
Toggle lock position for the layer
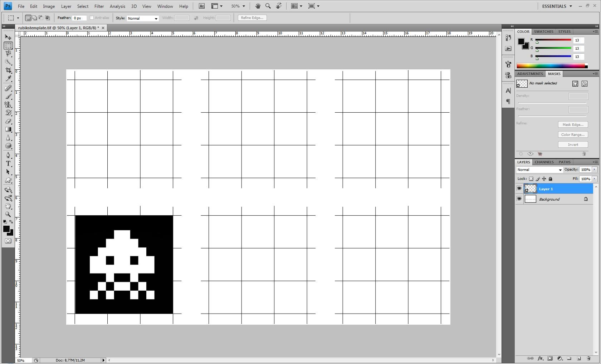tap(544, 179)
